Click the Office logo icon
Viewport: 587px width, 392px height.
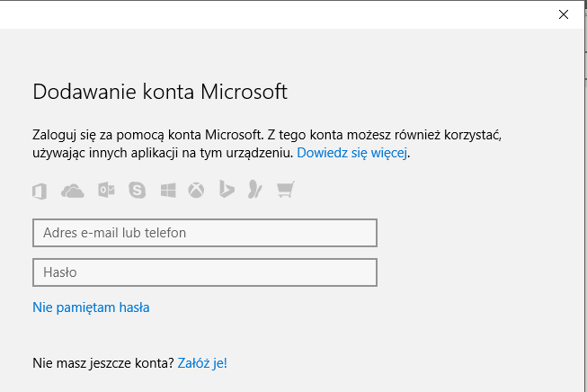[39, 190]
